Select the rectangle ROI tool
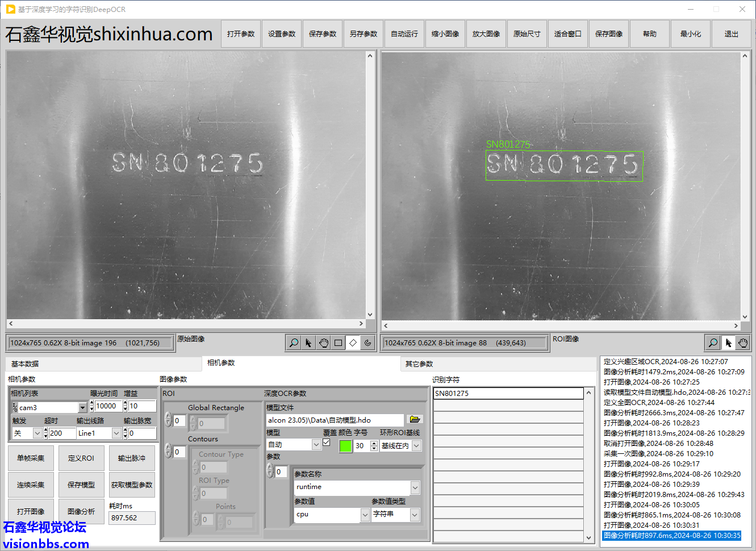 (338, 343)
